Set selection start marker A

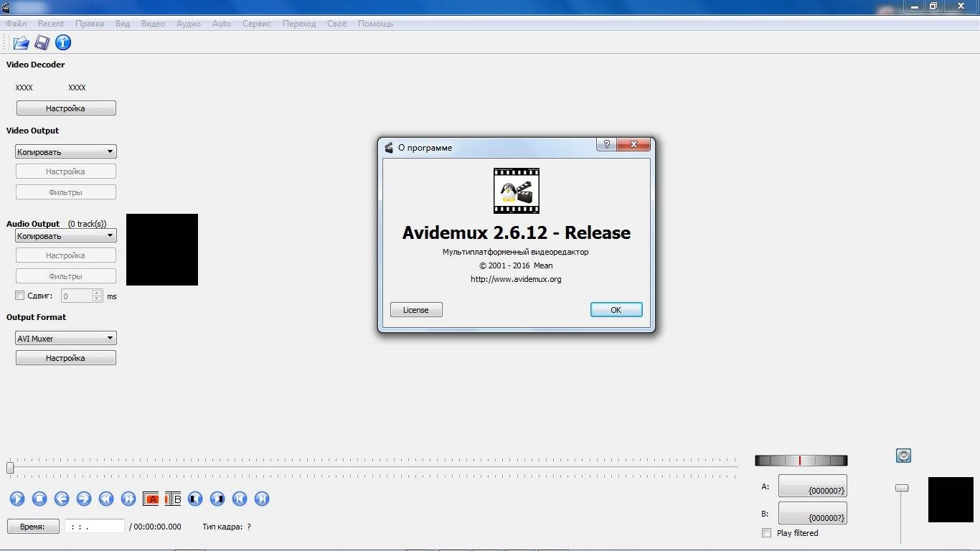tap(151, 499)
